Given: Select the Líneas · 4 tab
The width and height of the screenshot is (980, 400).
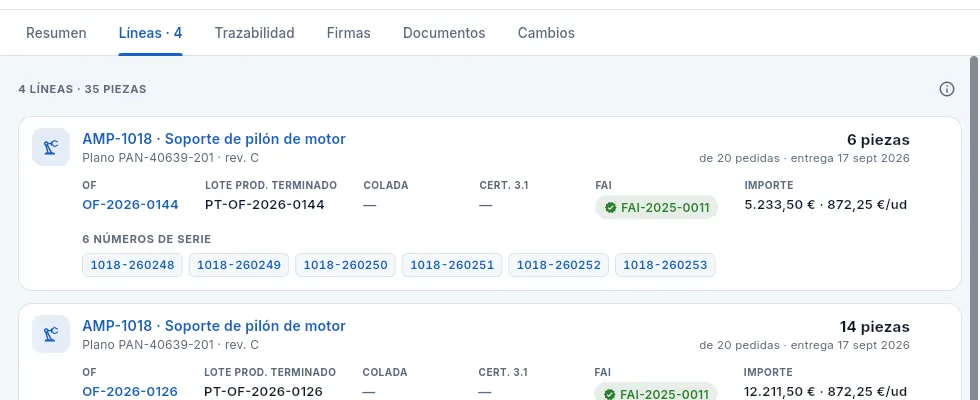Looking at the screenshot, I should click(x=151, y=33).
